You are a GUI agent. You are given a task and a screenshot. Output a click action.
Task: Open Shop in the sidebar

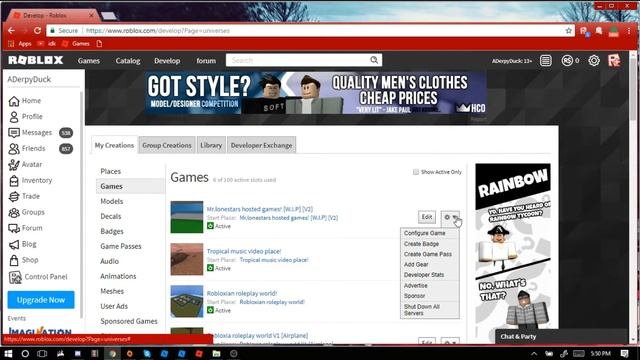click(24, 260)
